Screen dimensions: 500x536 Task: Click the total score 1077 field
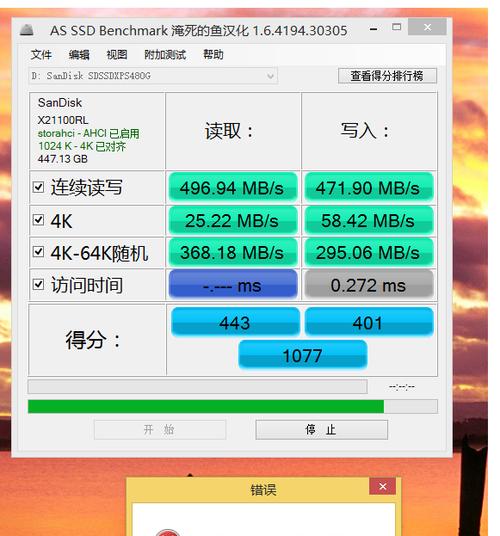pyautogui.click(x=302, y=355)
